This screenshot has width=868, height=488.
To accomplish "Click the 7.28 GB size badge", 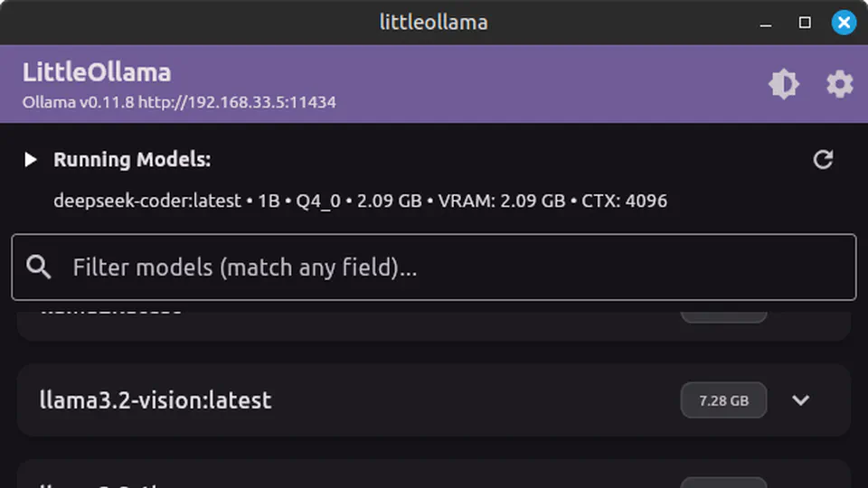I will click(723, 400).
